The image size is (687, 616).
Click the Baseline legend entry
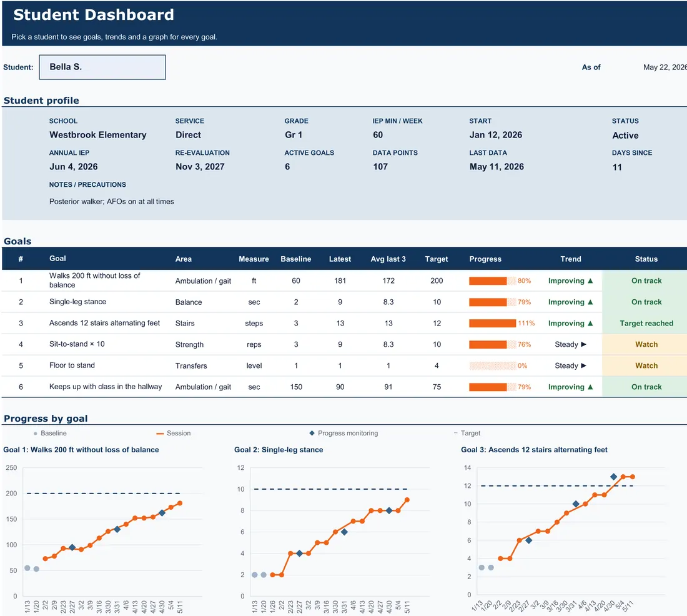50,433
